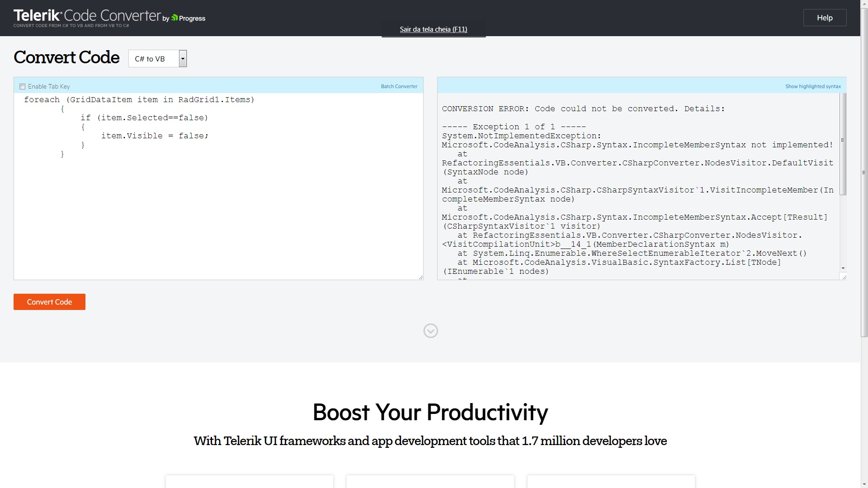This screenshot has height=488, width=868.
Task: Click the Progress logo in the header
Action: pos(189,18)
